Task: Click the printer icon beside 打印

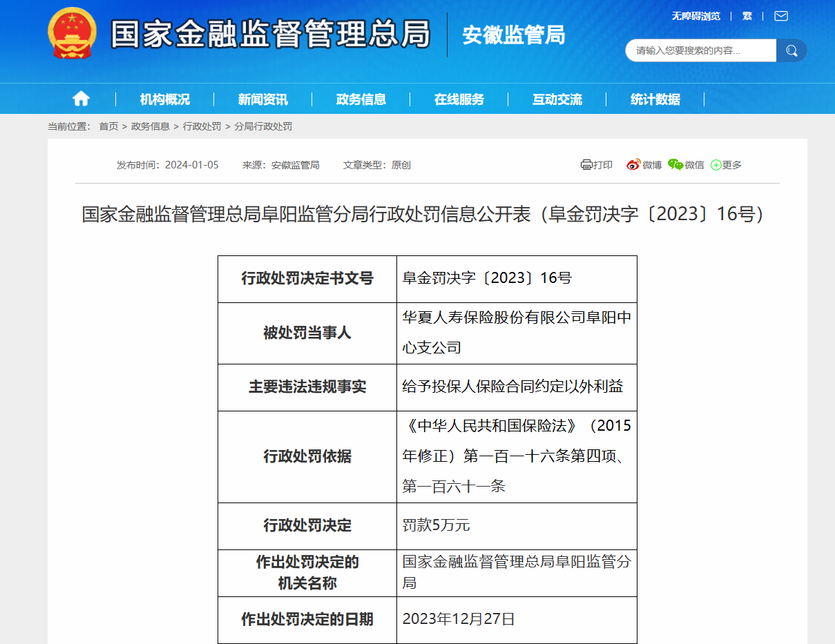Action: [586, 164]
